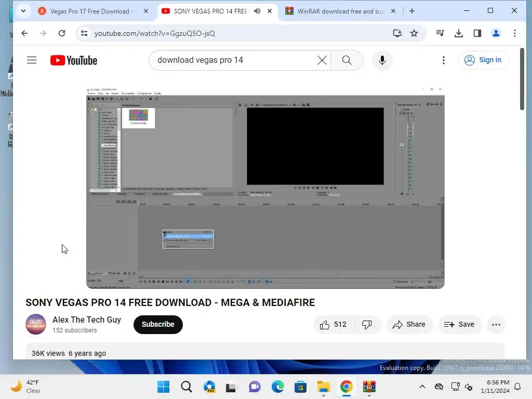Install app icon in address bar
The image size is (532, 399).
(397, 33)
